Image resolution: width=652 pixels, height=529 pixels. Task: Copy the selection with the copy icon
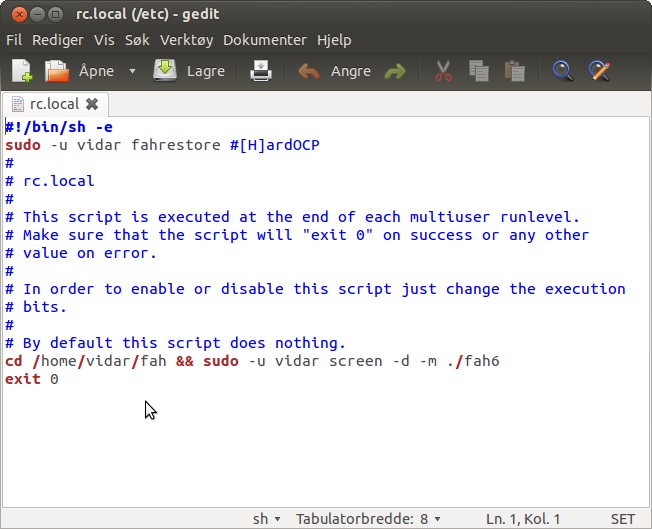coord(479,71)
